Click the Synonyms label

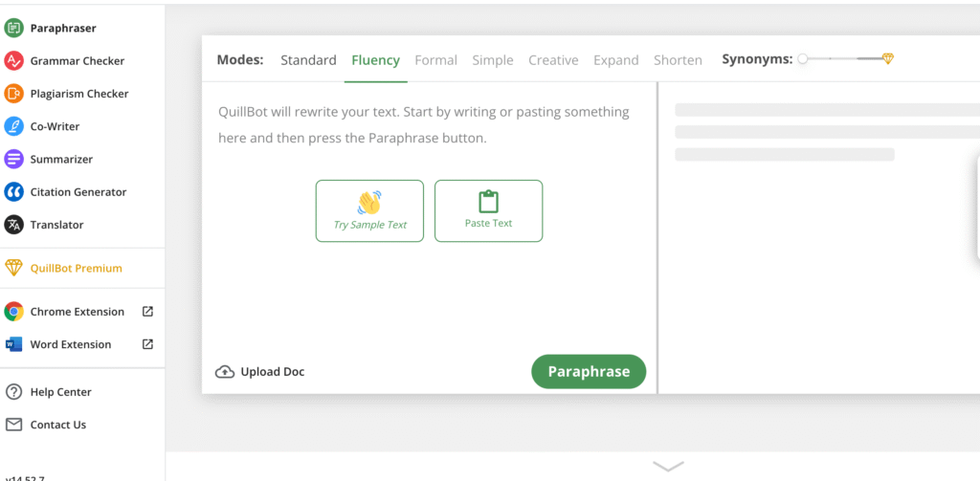[x=757, y=59]
